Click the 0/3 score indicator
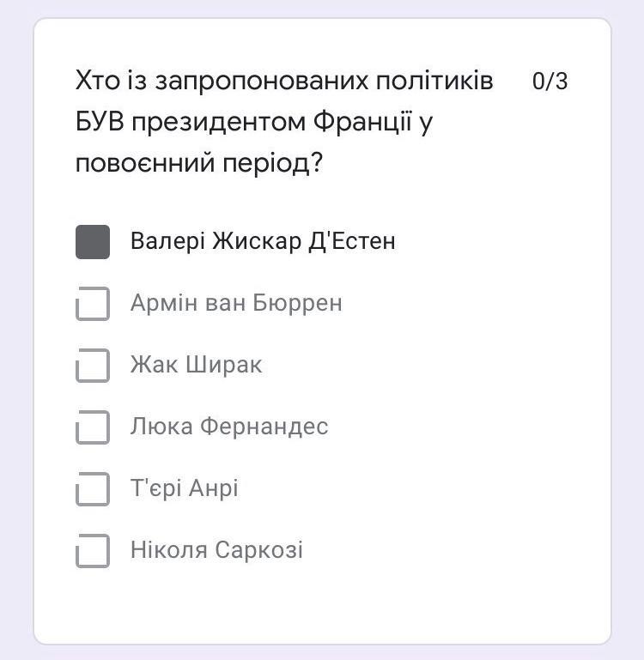Image resolution: width=644 pixels, height=660 pixels. (x=550, y=82)
